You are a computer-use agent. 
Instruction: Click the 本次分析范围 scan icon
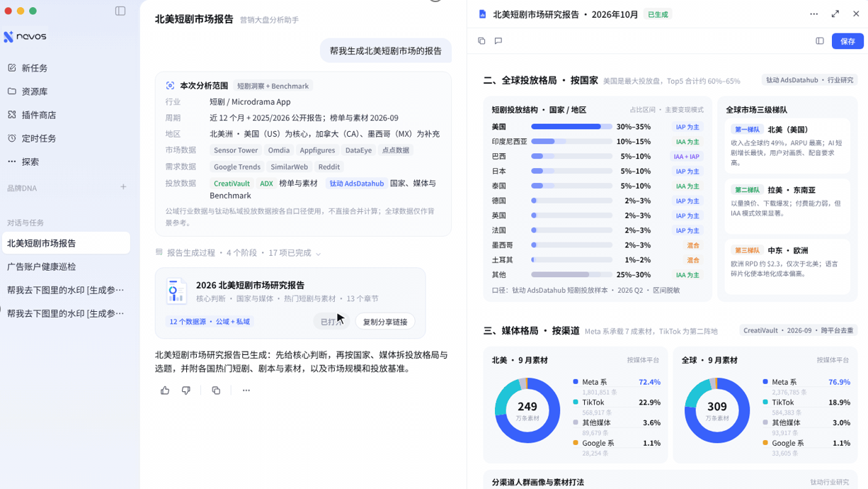pyautogui.click(x=170, y=86)
